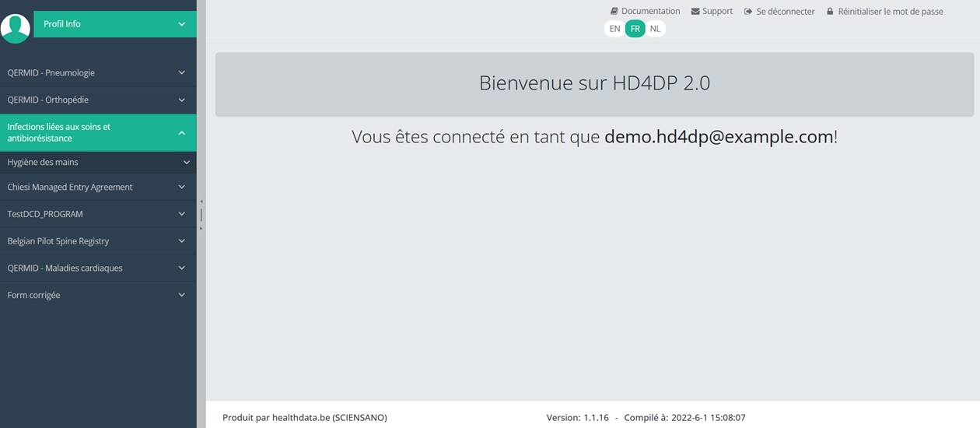Screen dimensions: 980x428
Task: Open TestDCD_PROGRAM menu item
Action: pyautogui.click(x=45, y=214)
